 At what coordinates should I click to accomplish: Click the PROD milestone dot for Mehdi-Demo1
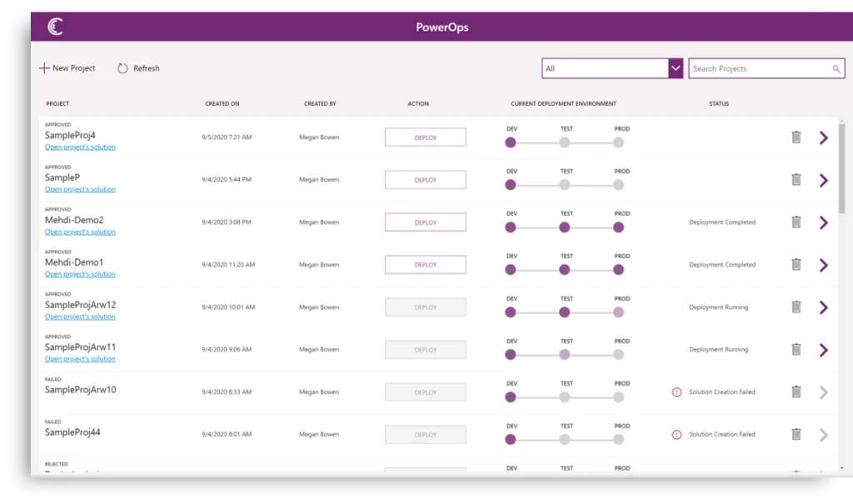[618, 270]
